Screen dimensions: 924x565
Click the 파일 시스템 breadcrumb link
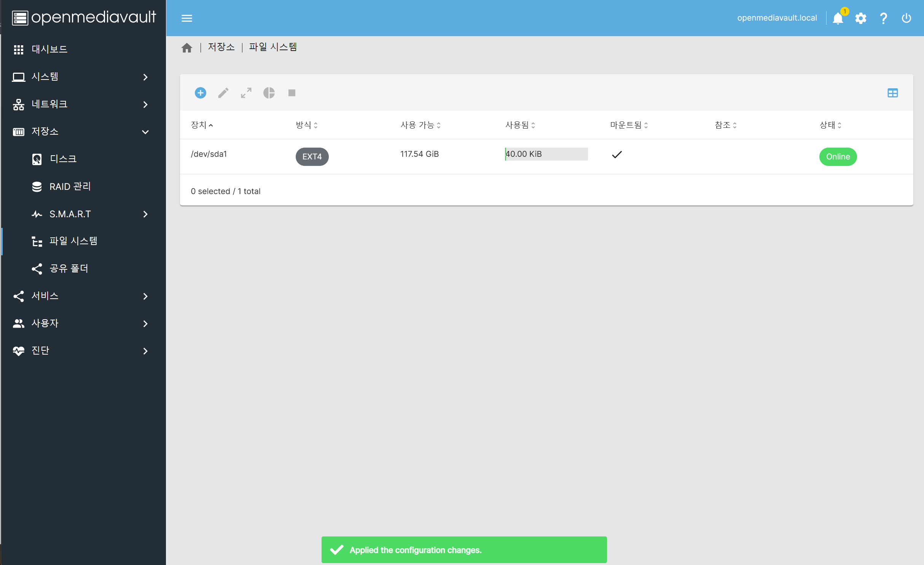click(273, 47)
